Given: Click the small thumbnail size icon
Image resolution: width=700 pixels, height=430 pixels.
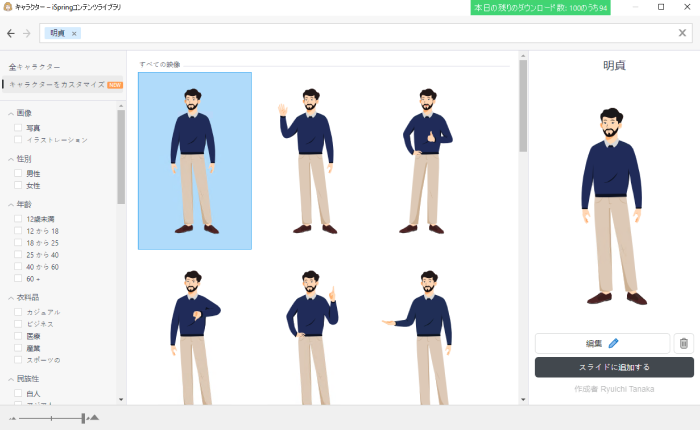Looking at the screenshot, I should point(12,418).
